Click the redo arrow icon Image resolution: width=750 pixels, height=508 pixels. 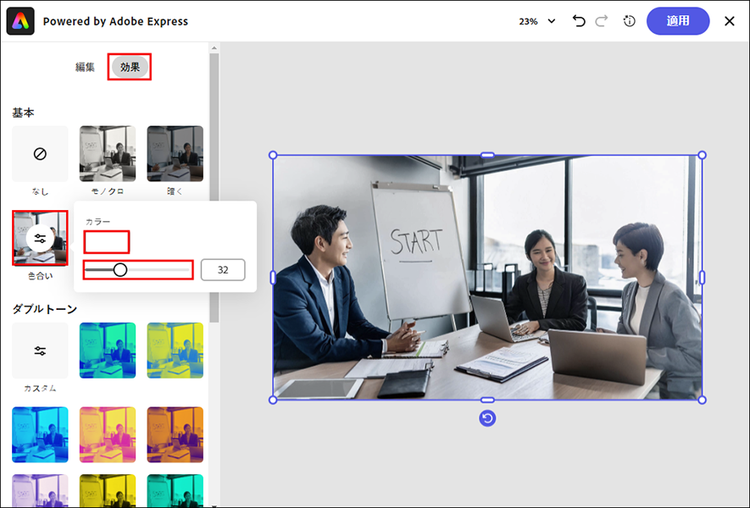pos(603,21)
